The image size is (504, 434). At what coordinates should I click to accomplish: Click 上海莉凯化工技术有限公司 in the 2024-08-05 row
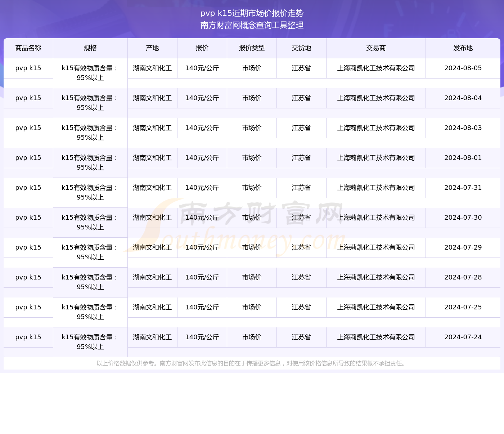point(376,68)
